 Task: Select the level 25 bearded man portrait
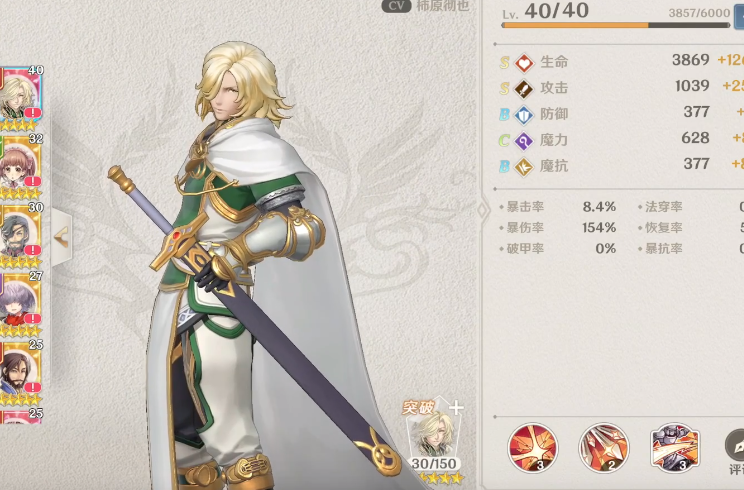click(x=21, y=373)
